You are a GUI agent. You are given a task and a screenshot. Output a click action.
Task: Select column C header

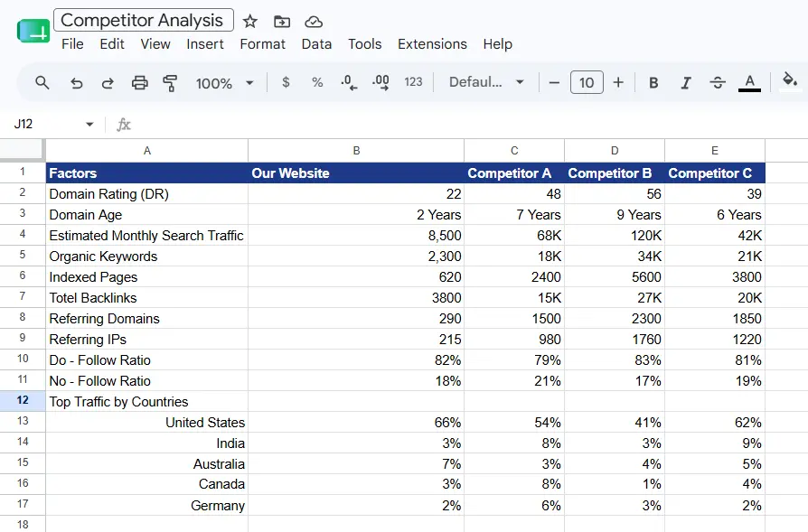point(514,150)
